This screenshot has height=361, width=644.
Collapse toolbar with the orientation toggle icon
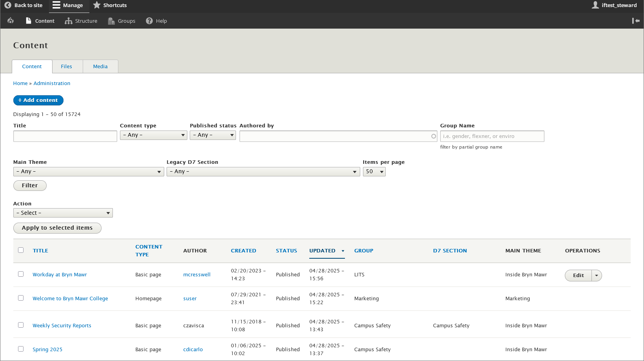635,21
